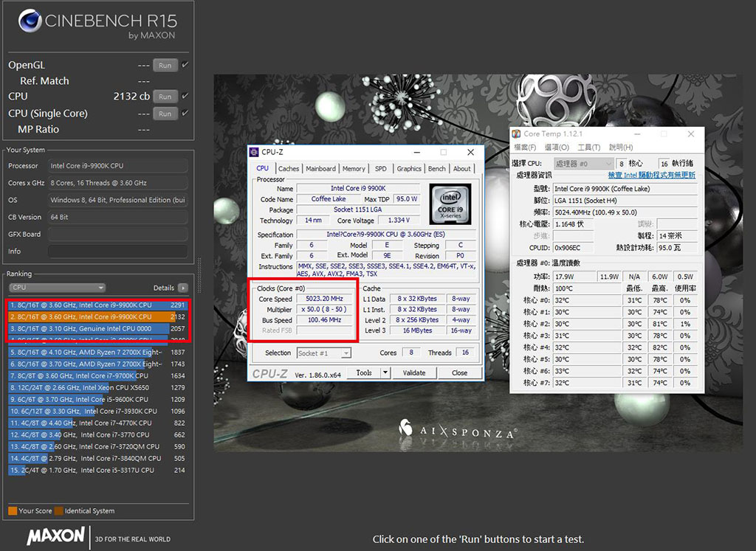Click the orange Your Score legend swatch
Viewport: 756px width, 551px height.
[13, 510]
